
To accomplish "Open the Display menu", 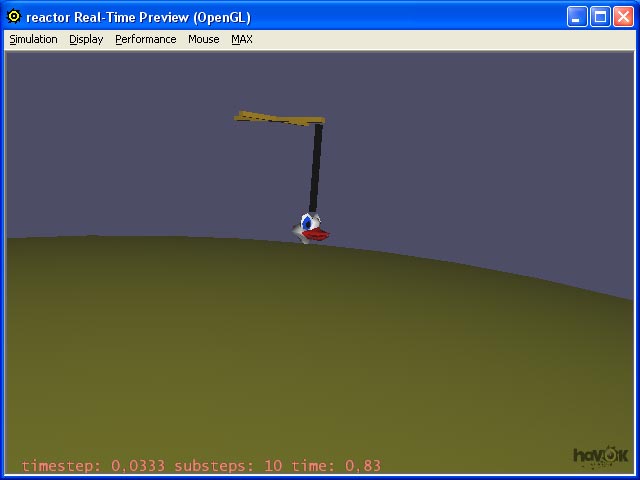I will (86, 39).
